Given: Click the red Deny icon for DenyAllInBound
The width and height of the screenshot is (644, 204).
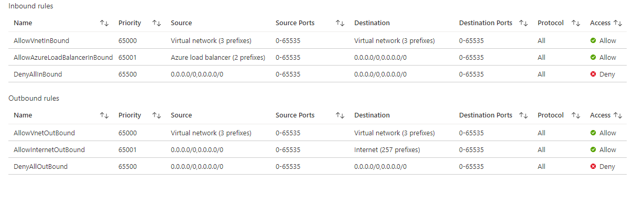Looking at the screenshot, I should (593, 74).
